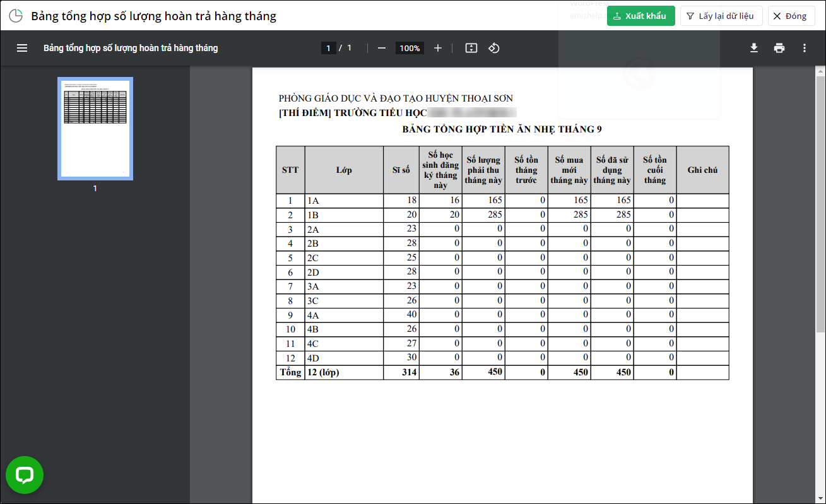
Task: Click the Lấy lại dữ liệu button
Action: tap(721, 16)
